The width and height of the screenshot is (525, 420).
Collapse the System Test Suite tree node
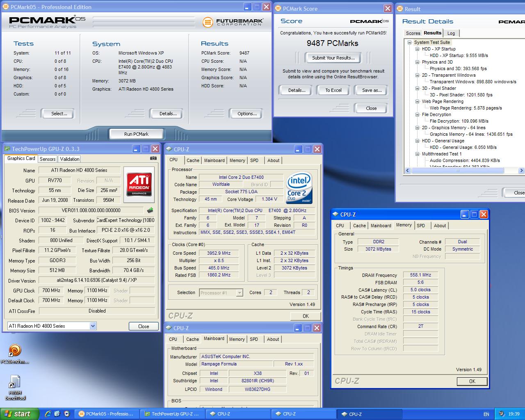[409, 42]
